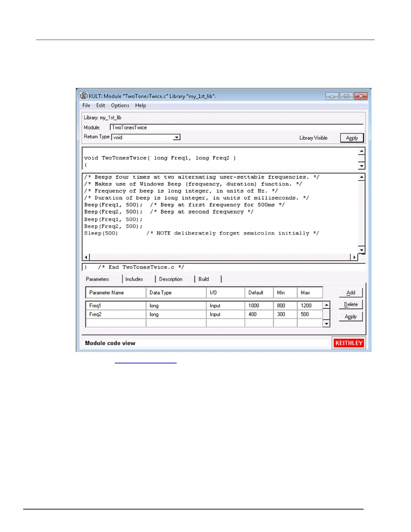
Task: Click Freq2 min value 300
Action: point(285,314)
